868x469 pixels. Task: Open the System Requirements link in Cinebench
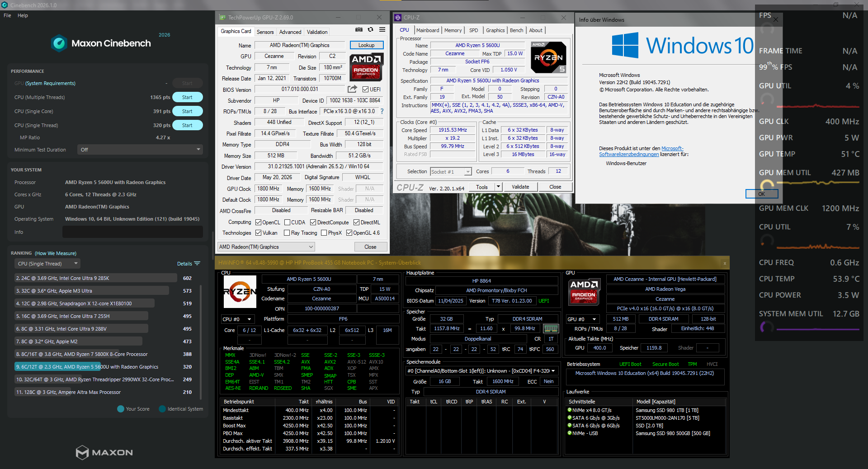point(50,83)
